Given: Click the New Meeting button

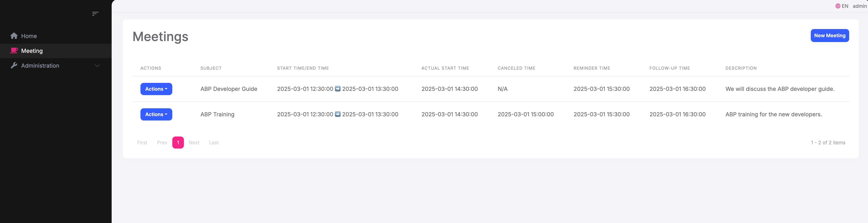Looking at the screenshot, I should tap(830, 36).
